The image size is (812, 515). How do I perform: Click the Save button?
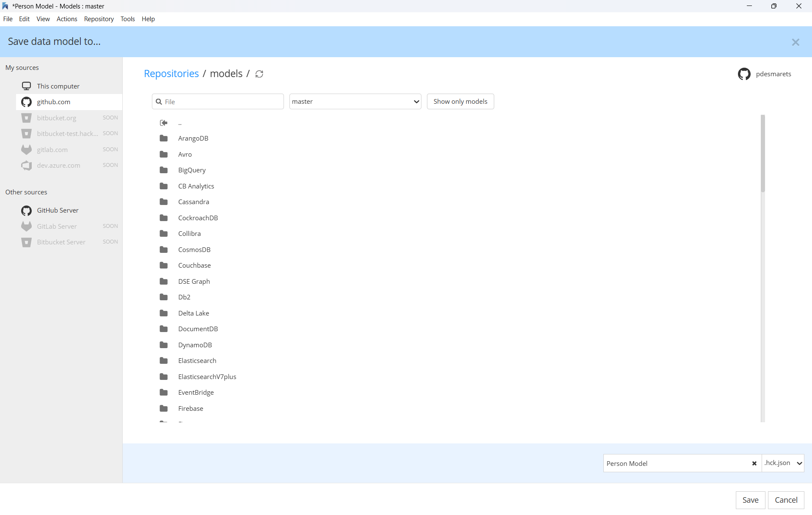750,500
